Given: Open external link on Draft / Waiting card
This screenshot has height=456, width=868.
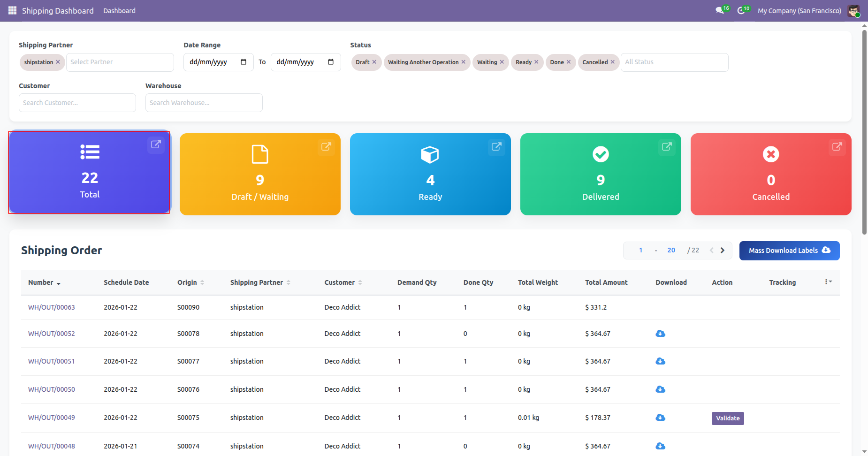Looking at the screenshot, I should (326, 147).
